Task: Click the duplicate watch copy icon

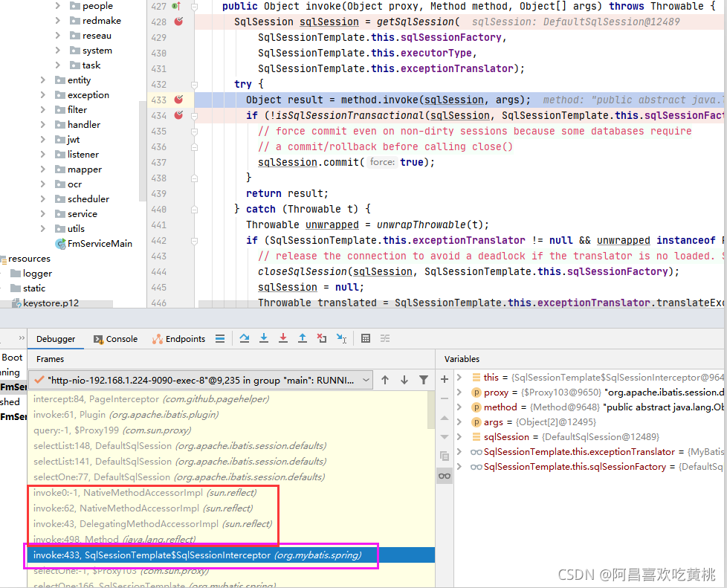Action: click(x=445, y=456)
